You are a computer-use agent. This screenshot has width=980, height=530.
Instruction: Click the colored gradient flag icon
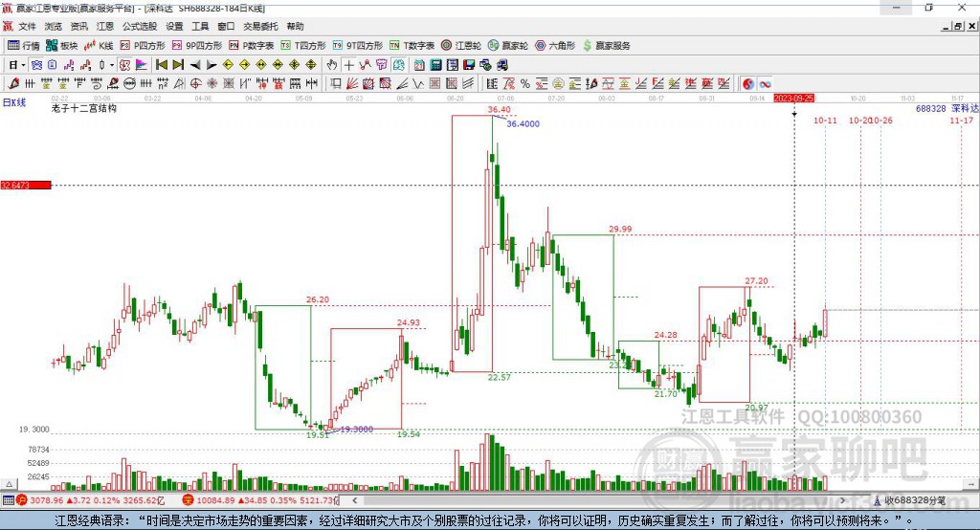142,65
